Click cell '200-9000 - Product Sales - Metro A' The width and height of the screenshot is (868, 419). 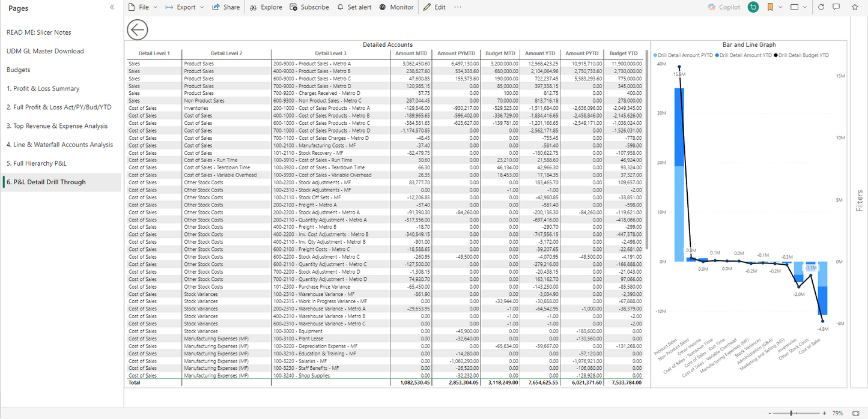(x=330, y=63)
